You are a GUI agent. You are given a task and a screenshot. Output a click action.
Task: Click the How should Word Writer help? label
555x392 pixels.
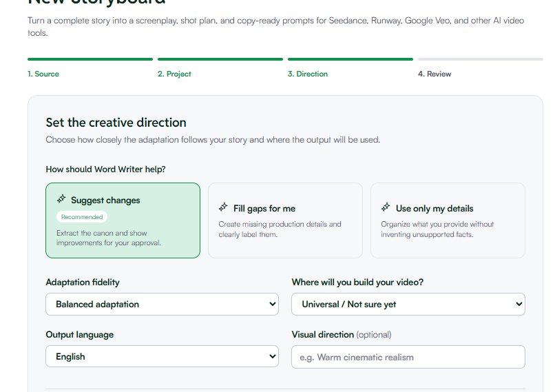(x=105, y=169)
